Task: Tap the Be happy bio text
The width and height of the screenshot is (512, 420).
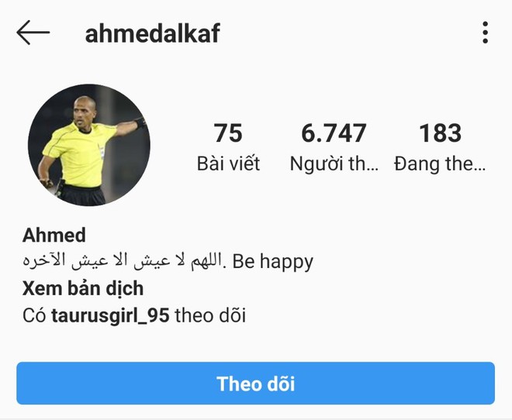Action: pyautogui.click(x=273, y=263)
